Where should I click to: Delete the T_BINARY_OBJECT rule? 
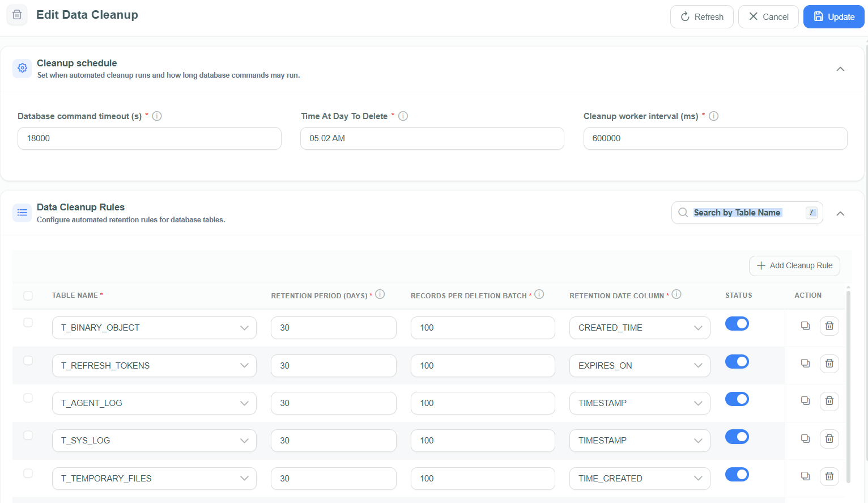(829, 326)
